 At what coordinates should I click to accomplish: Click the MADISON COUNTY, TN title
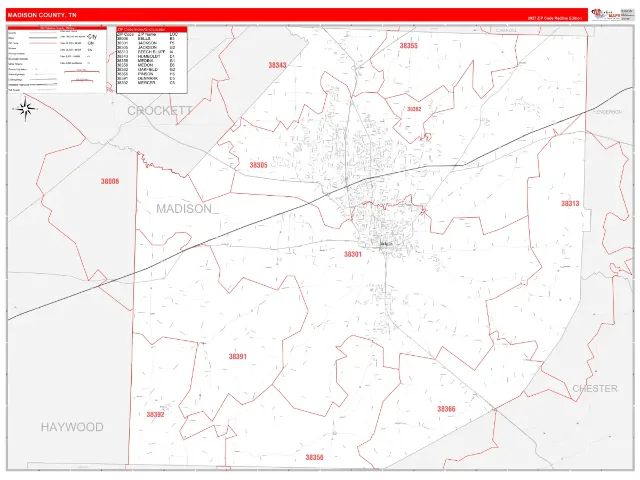42,15
